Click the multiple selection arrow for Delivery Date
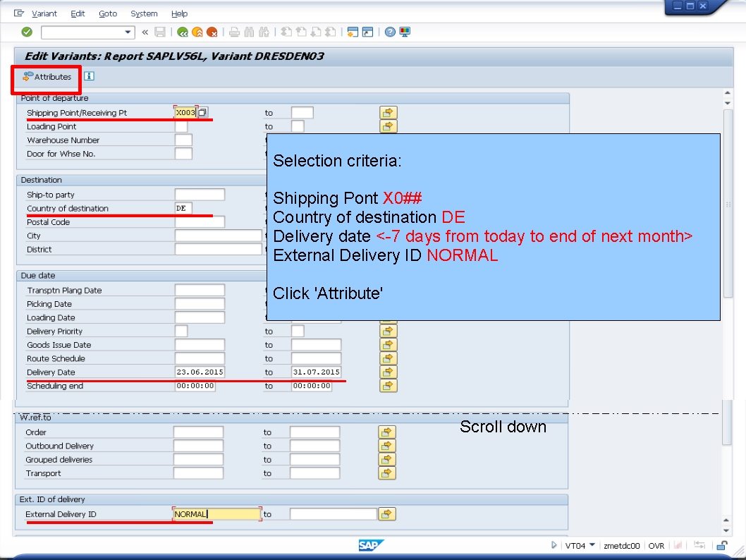The width and height of the screenshot is (746, 560). click(388, 372)
